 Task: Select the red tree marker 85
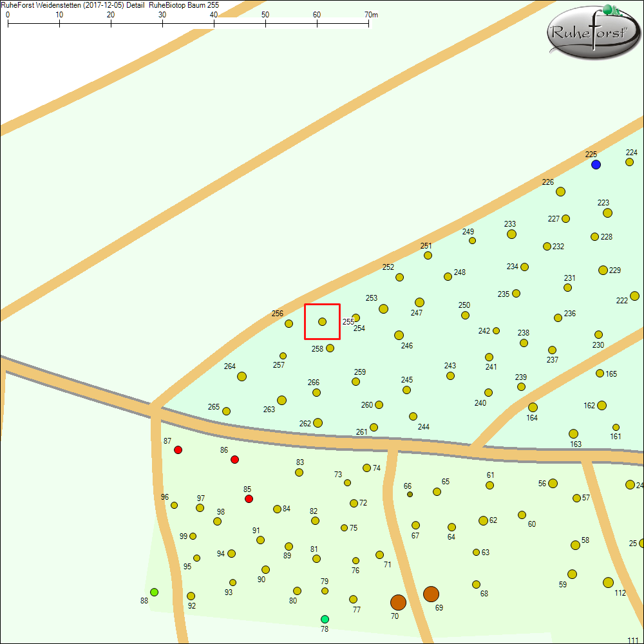click(249, 499)
